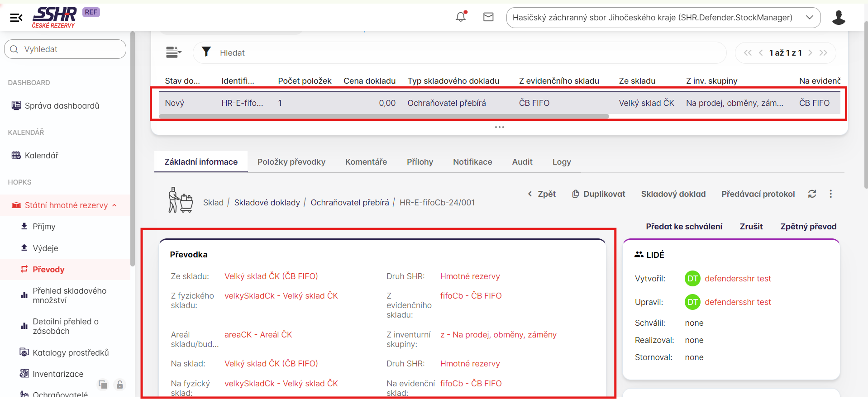The width and height of the screenshot is (868, 399).
Task: Open the user profile icon
Action: coord(839,18)
